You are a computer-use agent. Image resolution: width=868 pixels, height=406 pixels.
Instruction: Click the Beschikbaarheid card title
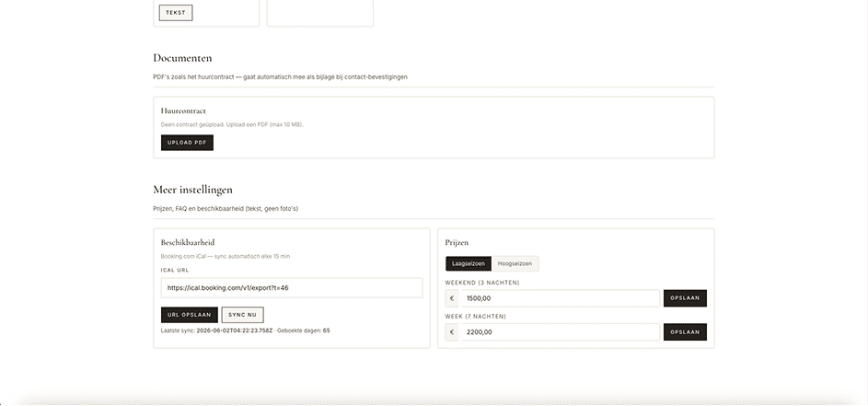[x=188, y=243]
